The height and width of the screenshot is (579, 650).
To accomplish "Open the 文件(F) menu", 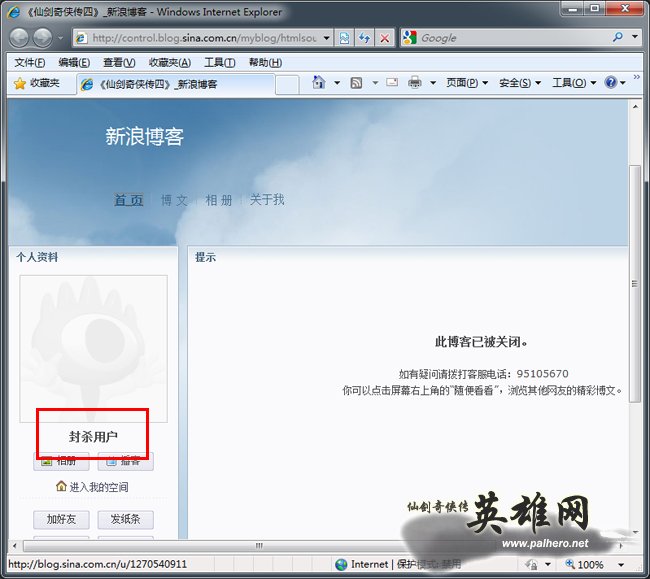I will pyautogui.click(x=29, y=62).
